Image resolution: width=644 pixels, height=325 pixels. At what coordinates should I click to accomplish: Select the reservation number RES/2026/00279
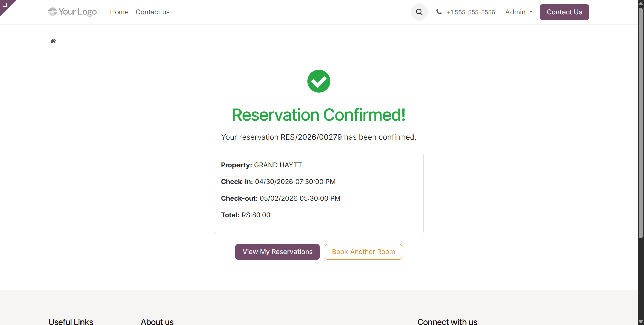(x=311, y=137)
